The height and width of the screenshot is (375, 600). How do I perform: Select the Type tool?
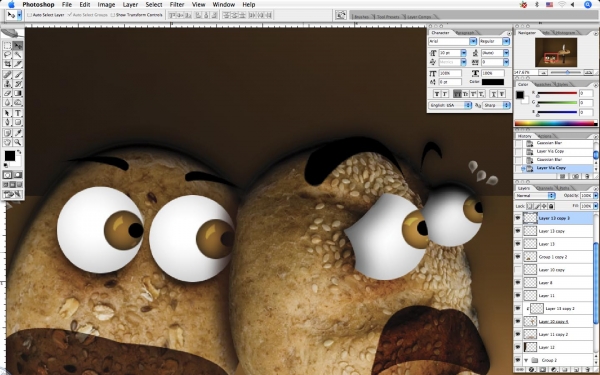point(18,113)
